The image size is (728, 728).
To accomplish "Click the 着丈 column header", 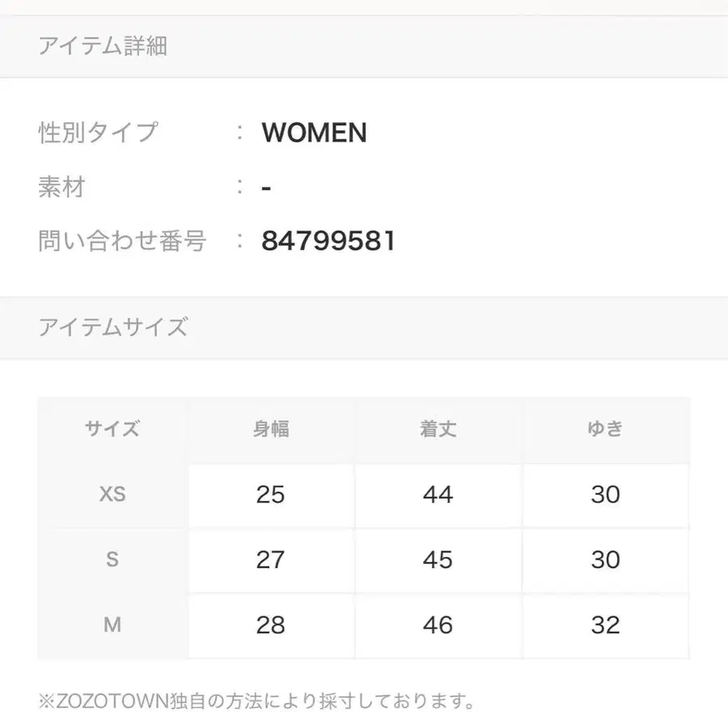I will pyautogui.click(x=438, y=429).
